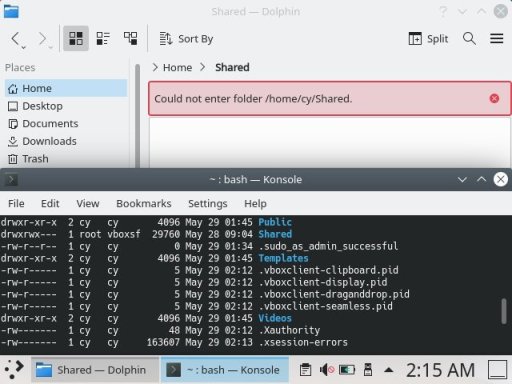512x384 pixels.
Task: Select Home in the Places panel
Action: click(66, 88)
